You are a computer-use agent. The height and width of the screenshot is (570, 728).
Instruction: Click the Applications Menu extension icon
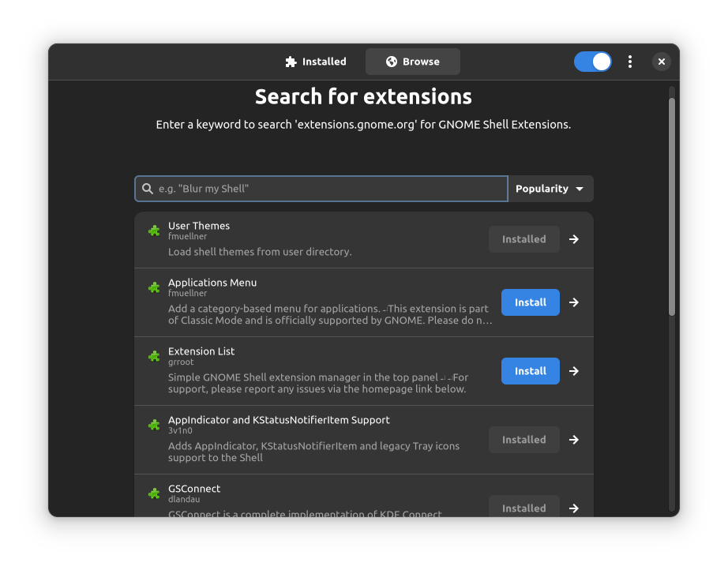coord(154,287)
